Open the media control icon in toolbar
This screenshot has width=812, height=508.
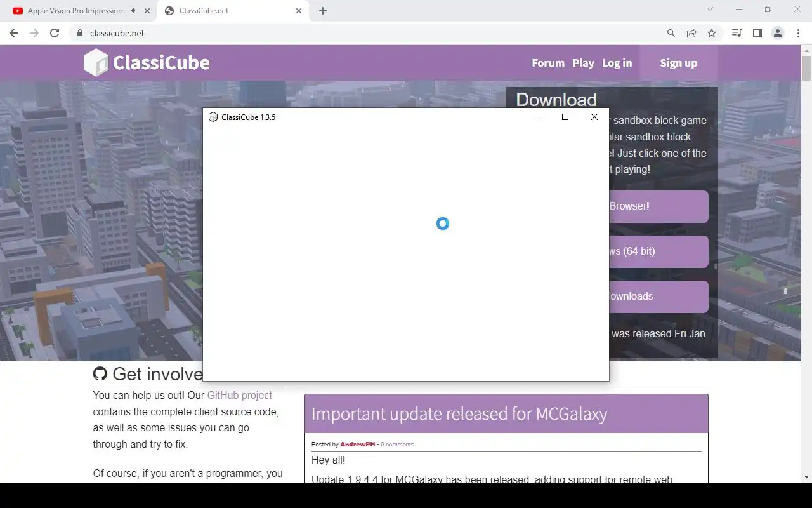pos(737,33)
